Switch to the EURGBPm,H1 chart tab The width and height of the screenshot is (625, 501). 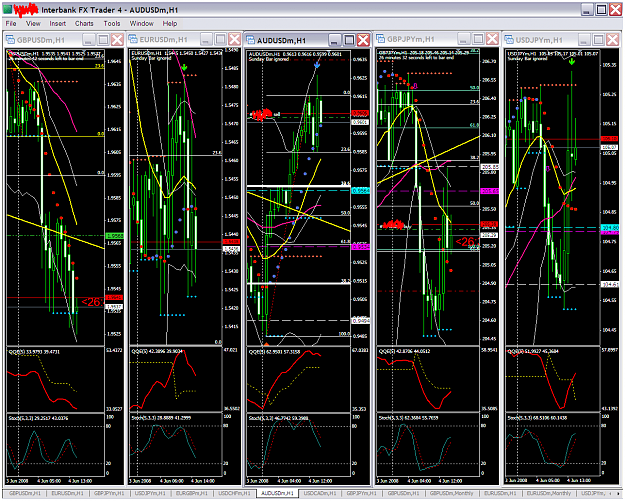[x=191, y=493]
